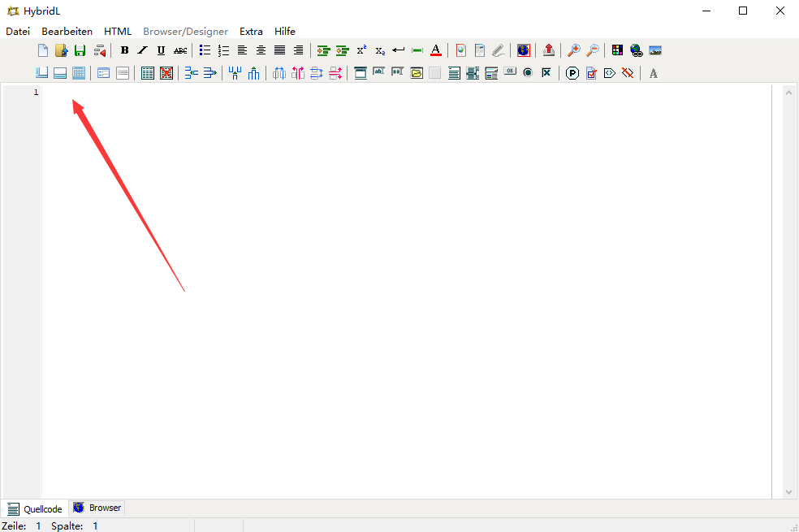Click the gray letter A font icon
This screenshot has height=532, width=799.
click(x=654, y=73)
